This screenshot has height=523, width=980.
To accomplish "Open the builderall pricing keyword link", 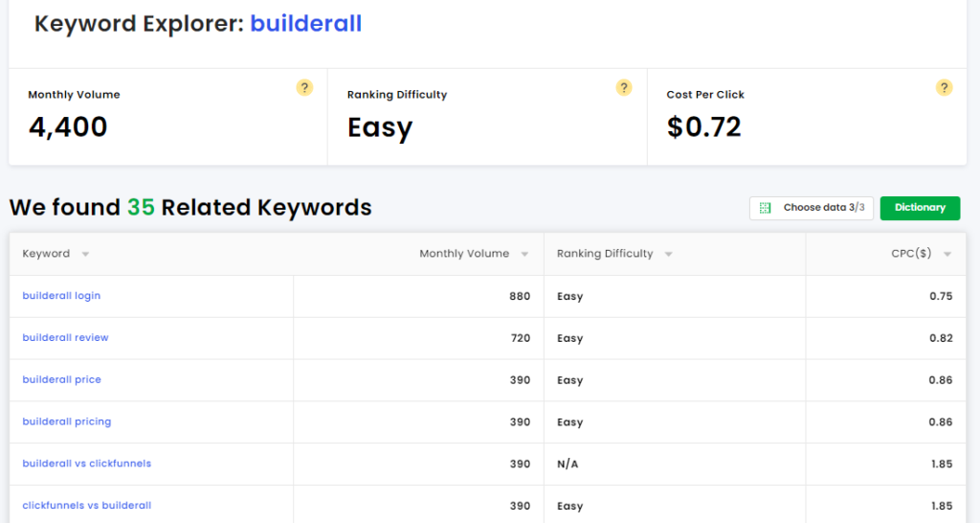I will (67, 421).
